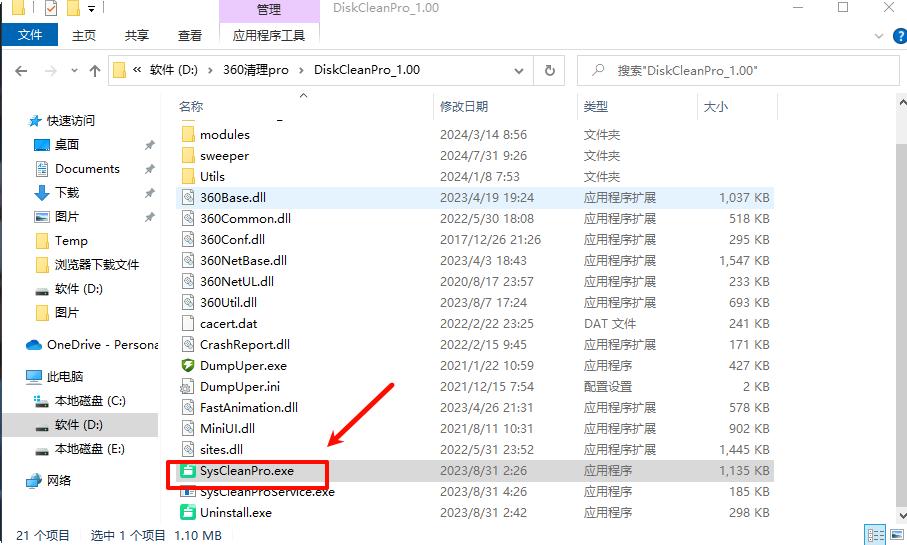Expand the ribbon with the chevron

(879, 36)
